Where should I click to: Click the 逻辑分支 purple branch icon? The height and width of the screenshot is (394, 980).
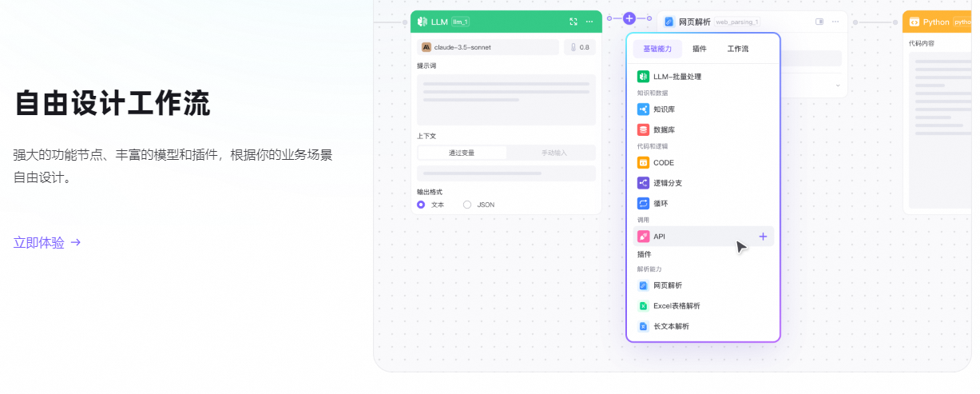tap(643, 183)
